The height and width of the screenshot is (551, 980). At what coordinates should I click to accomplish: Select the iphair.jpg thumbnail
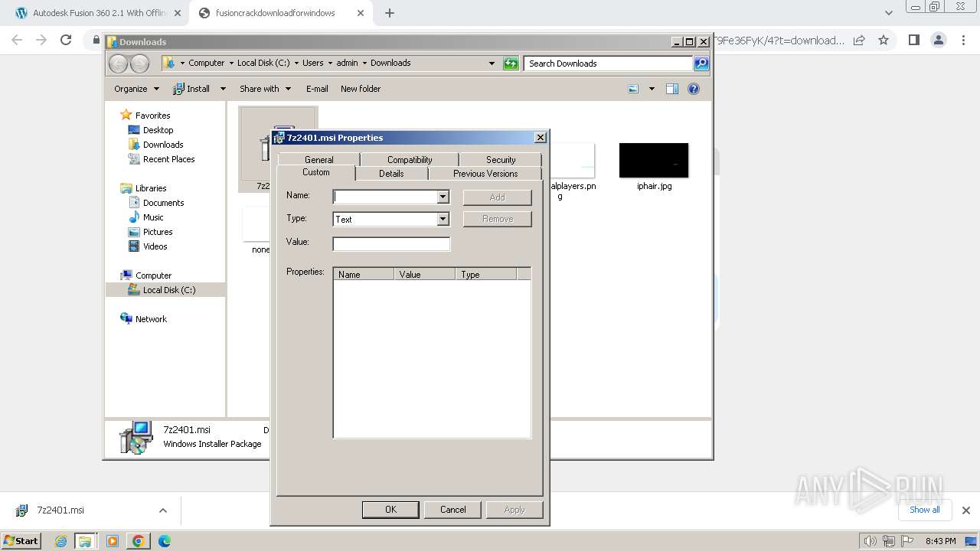[654, 161]
